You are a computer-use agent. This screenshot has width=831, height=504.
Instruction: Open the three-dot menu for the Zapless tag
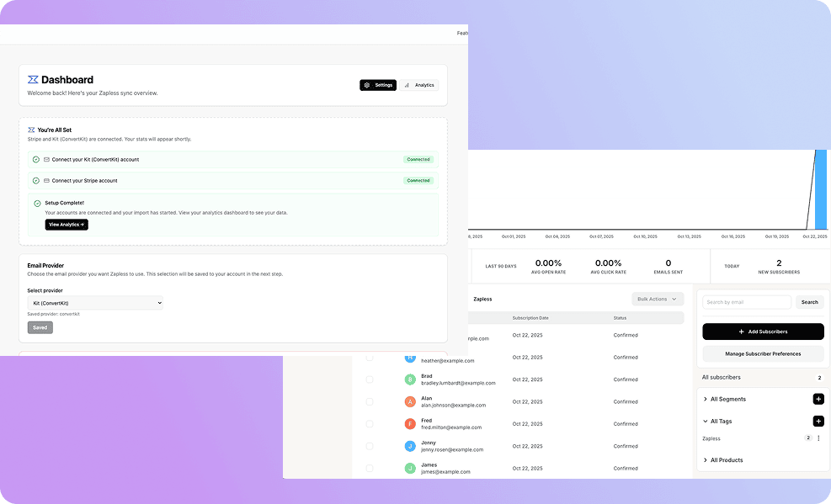point(818,438)
